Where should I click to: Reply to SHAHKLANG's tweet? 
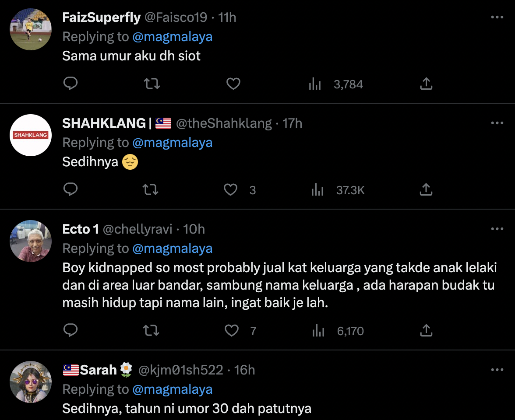tap(71, 189)
